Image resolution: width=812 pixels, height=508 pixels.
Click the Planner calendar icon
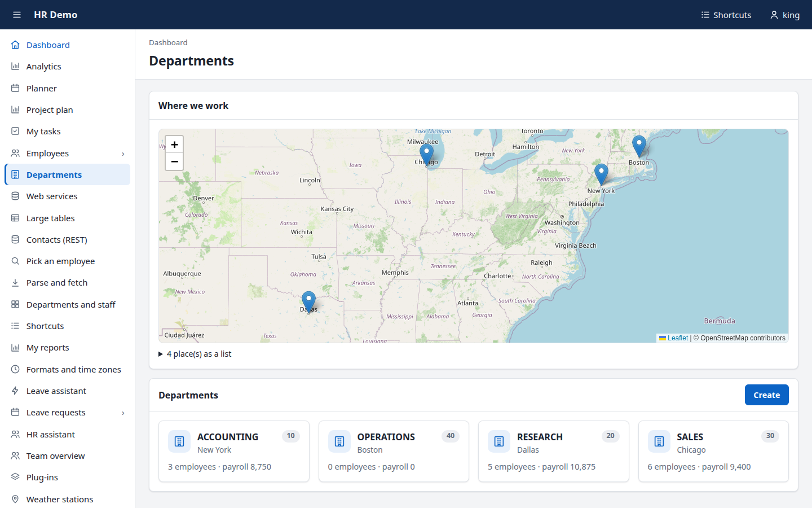click(x=15, y=88)
